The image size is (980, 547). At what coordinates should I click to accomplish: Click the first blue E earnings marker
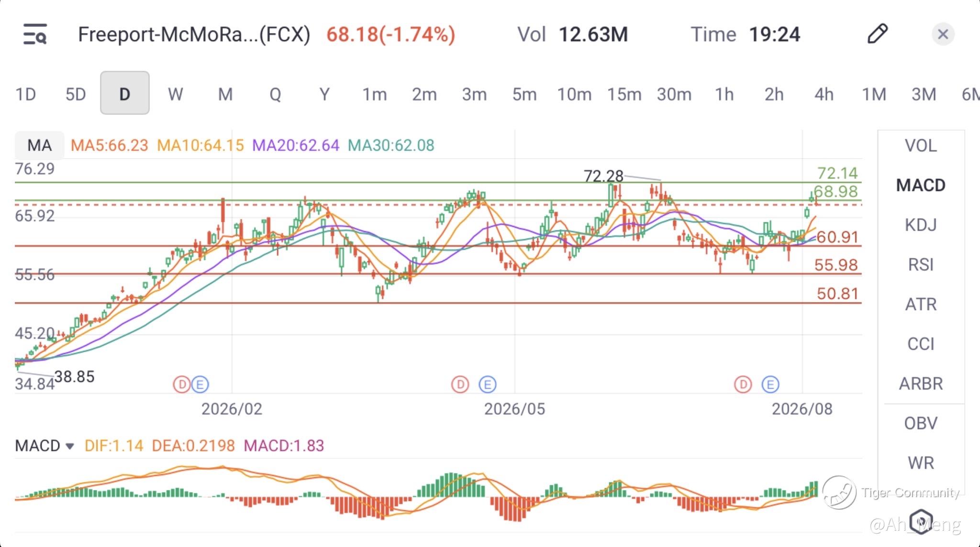200,384
